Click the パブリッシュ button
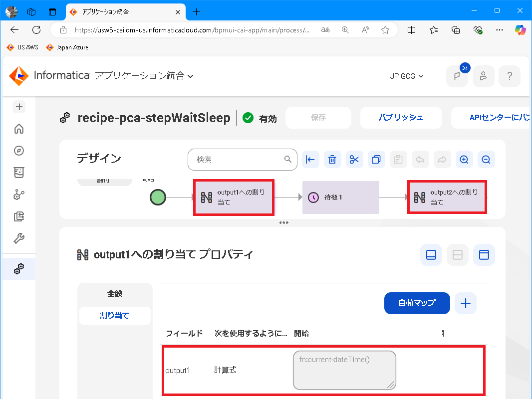The image size is (532, 399). point(401,118)
